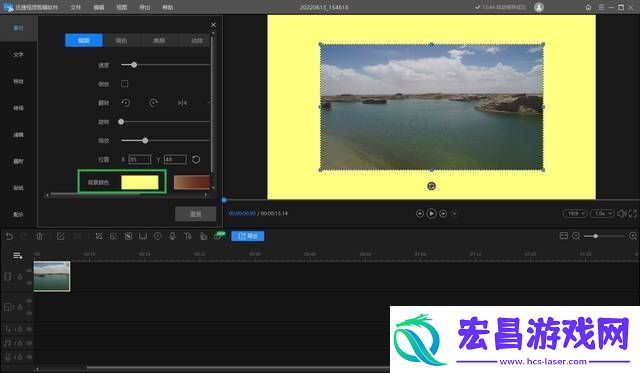Click the microphone voice-over icon in timeline toolbar

click(173, 236)
